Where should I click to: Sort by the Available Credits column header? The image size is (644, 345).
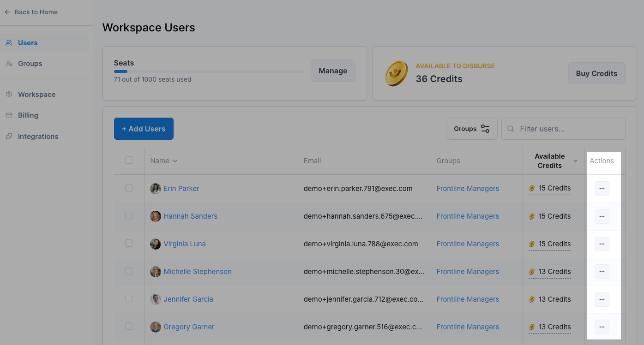click(x=553, y=161)
